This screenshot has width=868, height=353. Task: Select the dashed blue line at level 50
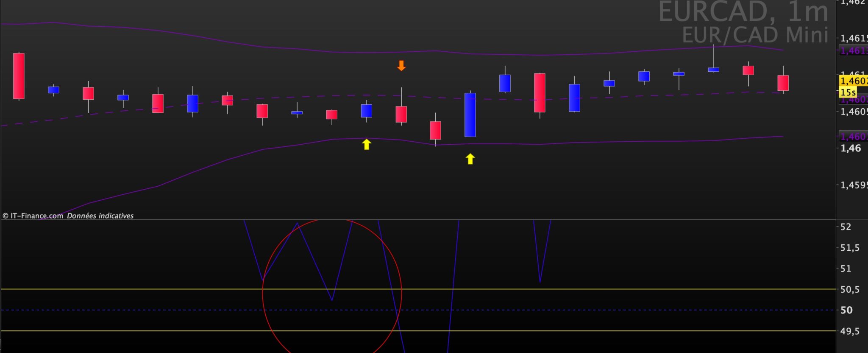[x=418, y=310]
